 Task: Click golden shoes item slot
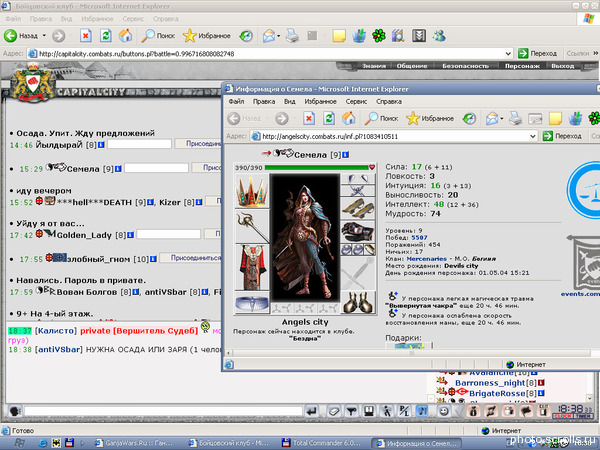click(358, 208)
